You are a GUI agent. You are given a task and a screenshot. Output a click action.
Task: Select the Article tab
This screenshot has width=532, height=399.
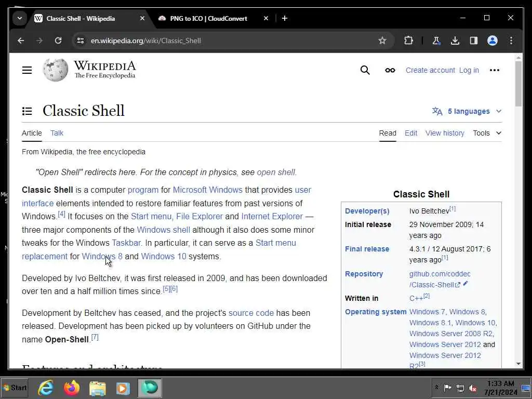(x=32, y=133)
